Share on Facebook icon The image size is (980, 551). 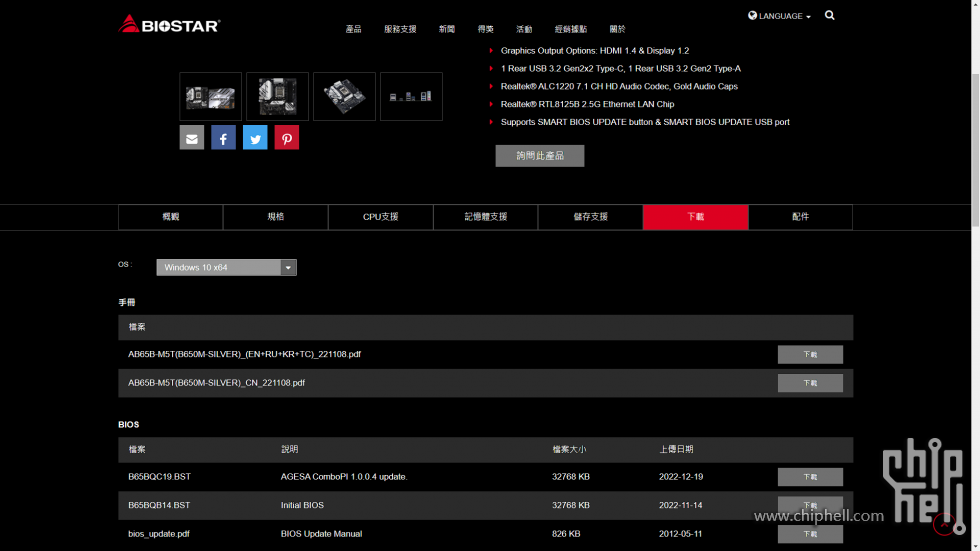tap(223, 138)
